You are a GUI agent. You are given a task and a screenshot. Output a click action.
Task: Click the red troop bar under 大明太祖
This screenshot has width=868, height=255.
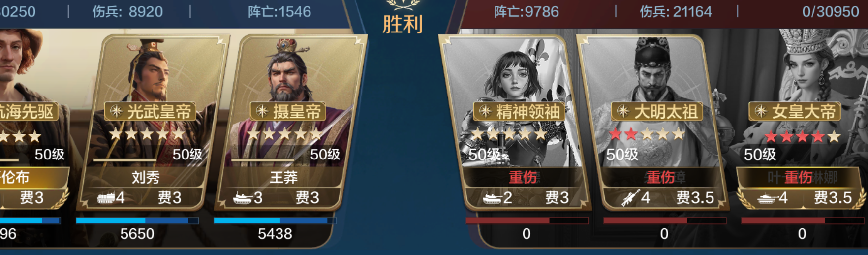[x=664, y=221]
